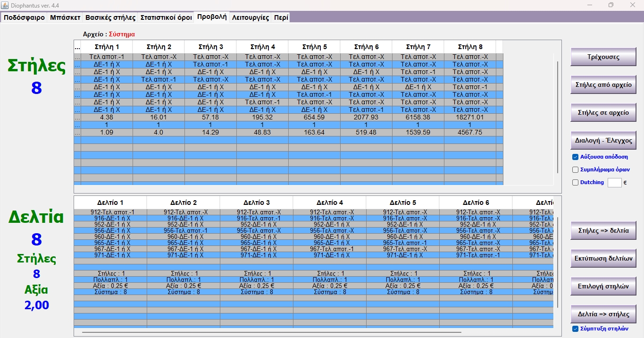Select the 195.32 odds cell
This screenshot has width=644, height=338.
[x=262, y=117]
